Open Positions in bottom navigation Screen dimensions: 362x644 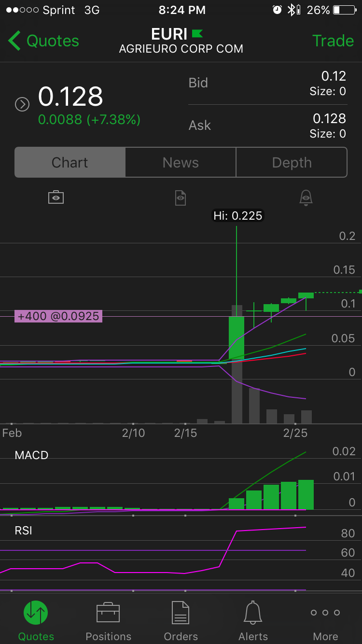pos(109,620)
